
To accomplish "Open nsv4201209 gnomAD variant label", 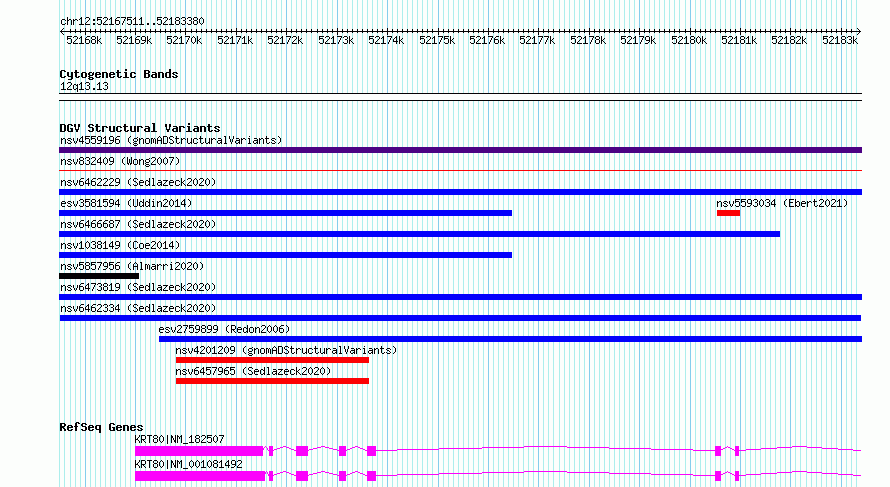I will point(286,350).
